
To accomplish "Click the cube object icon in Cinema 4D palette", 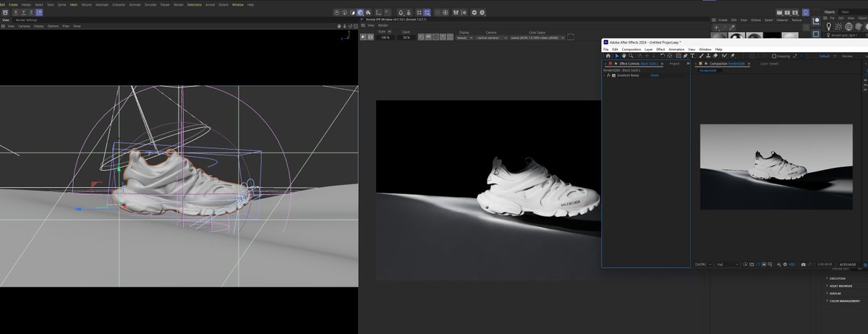I will pyautogui.click(x=859, y=27).
